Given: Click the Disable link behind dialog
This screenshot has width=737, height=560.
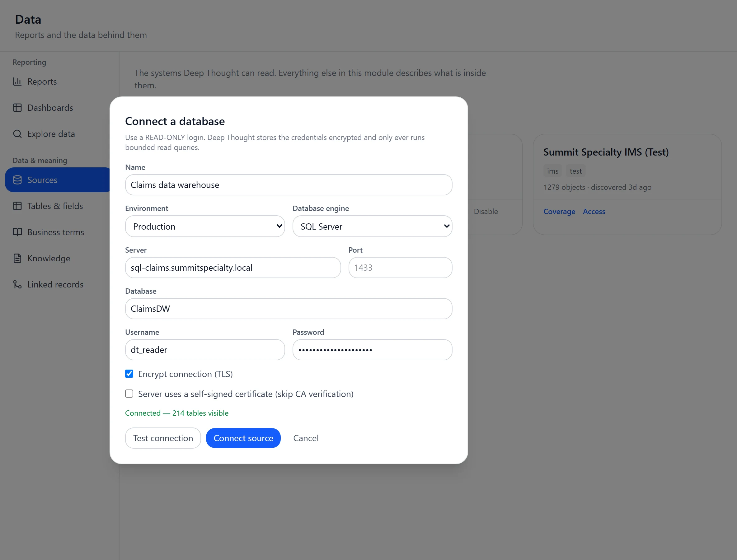Looking at the screenshot, I should [x=486, y=211].
